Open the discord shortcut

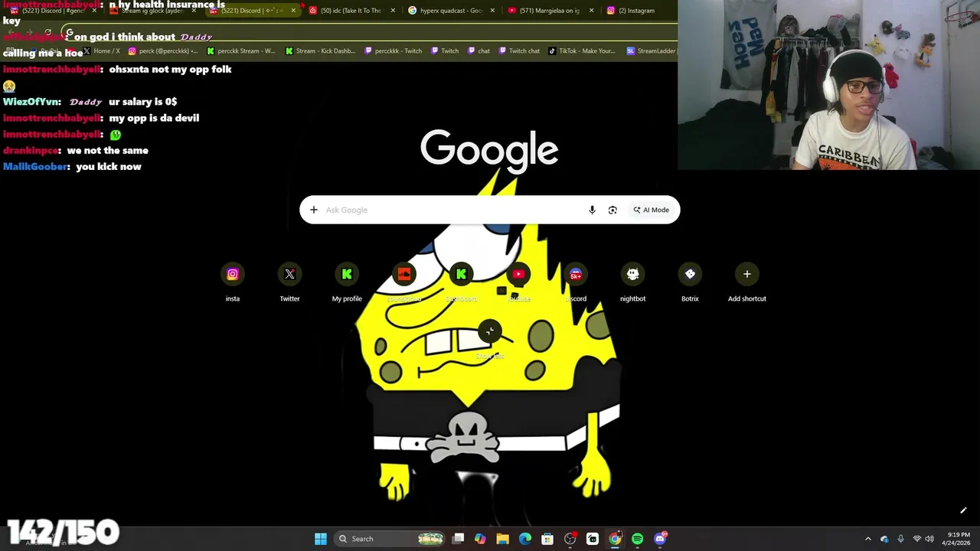coord(576,283)
